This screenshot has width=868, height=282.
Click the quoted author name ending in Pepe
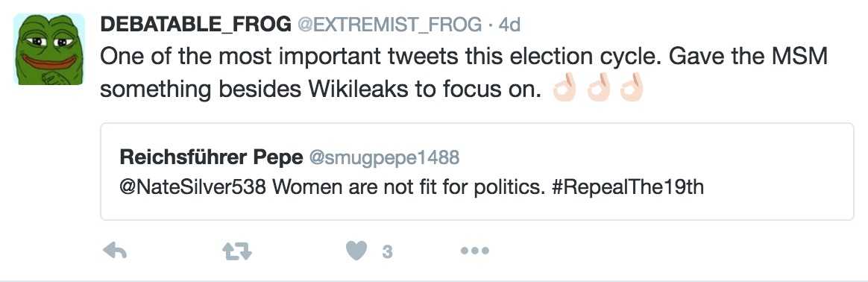[x=211, y=158]
